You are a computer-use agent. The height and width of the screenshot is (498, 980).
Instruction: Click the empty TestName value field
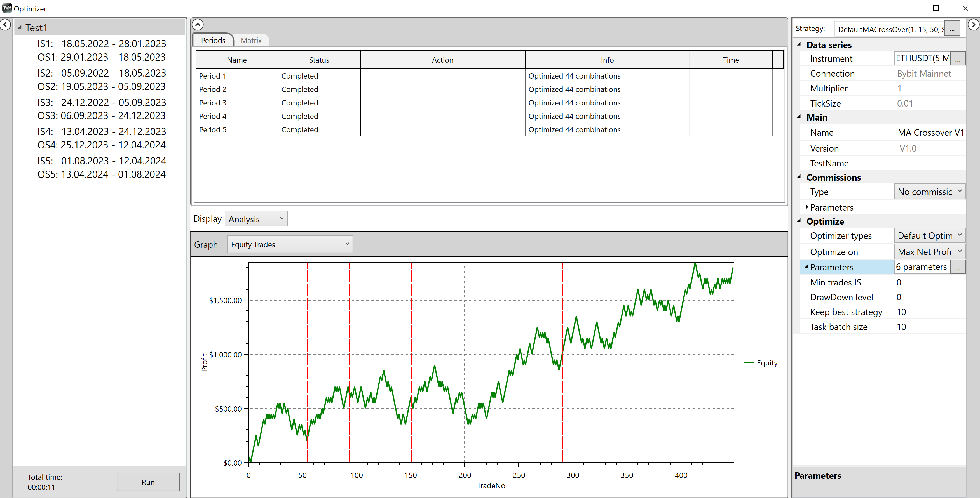point(930,163)
